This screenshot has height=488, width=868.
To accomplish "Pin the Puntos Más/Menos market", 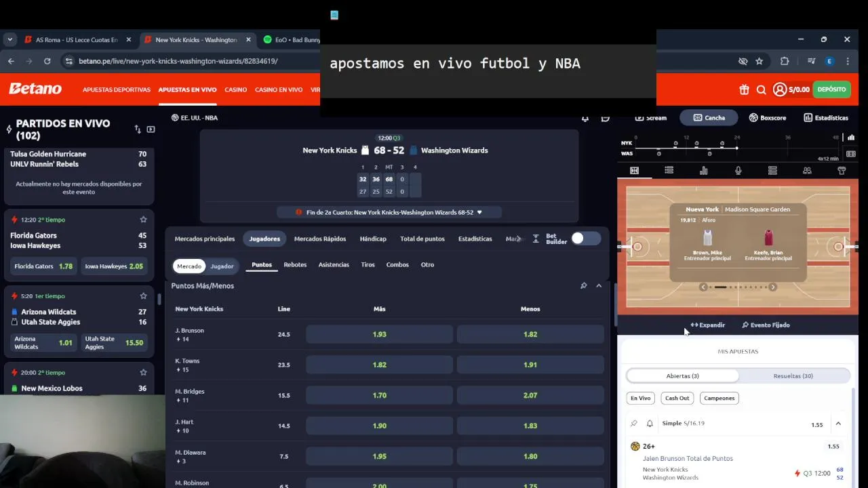I will [583, 286].
